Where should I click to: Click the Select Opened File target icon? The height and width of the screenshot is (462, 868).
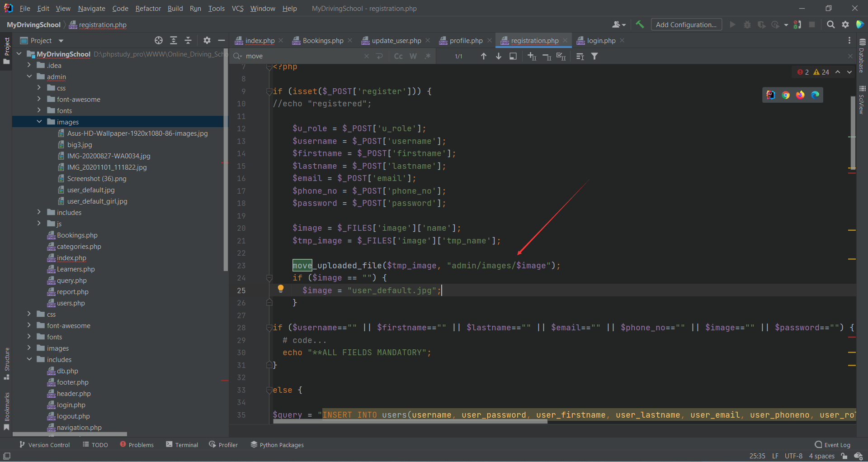pos(158,41)
